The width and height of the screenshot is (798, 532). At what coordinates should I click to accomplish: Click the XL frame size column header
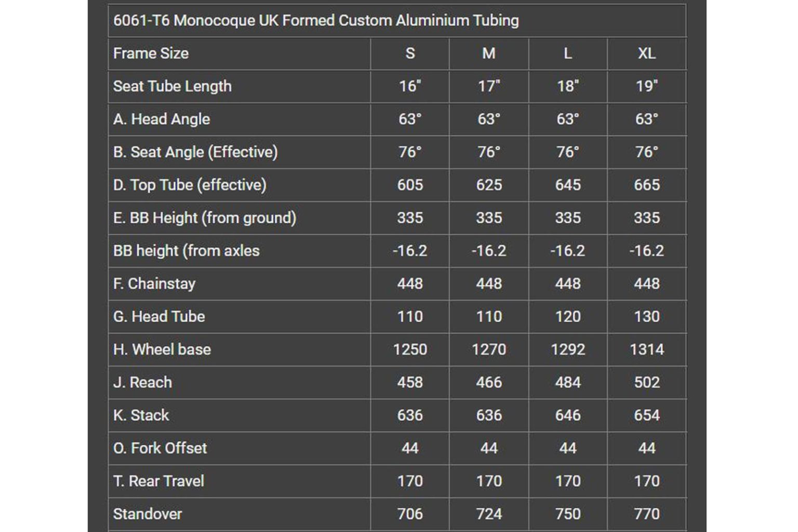646,54
